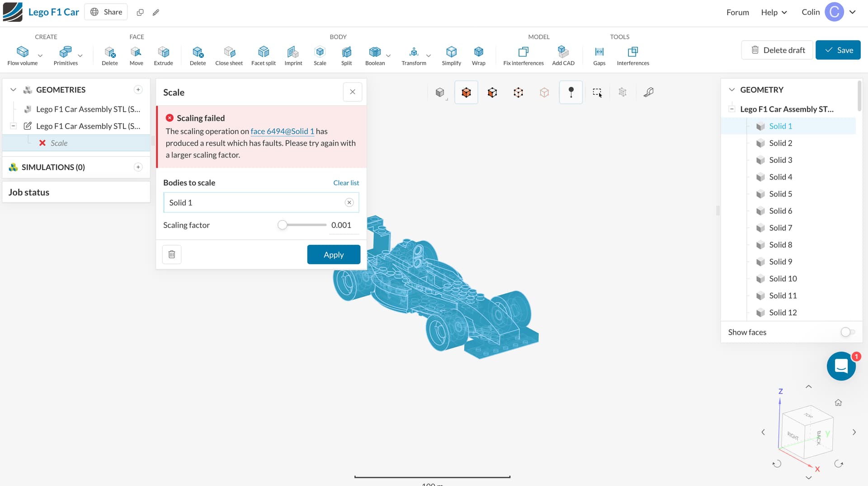
Task: Click the Save button
Action: click(838, 50)
